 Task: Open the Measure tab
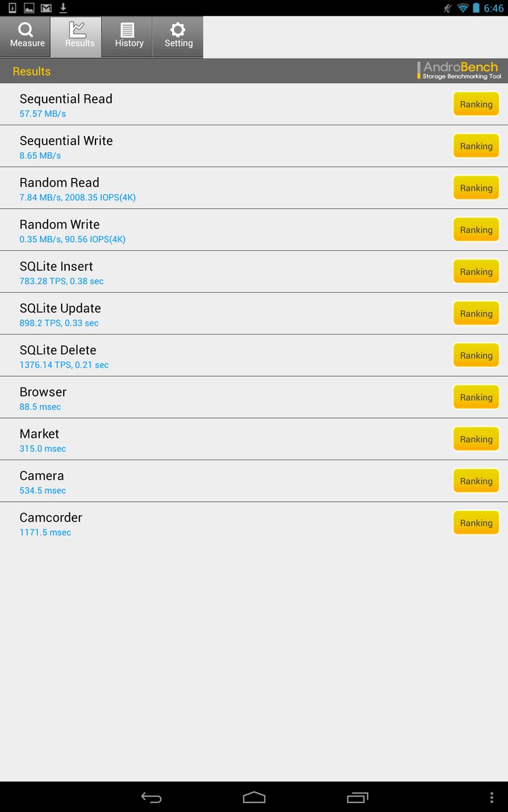tap(27, 37)
